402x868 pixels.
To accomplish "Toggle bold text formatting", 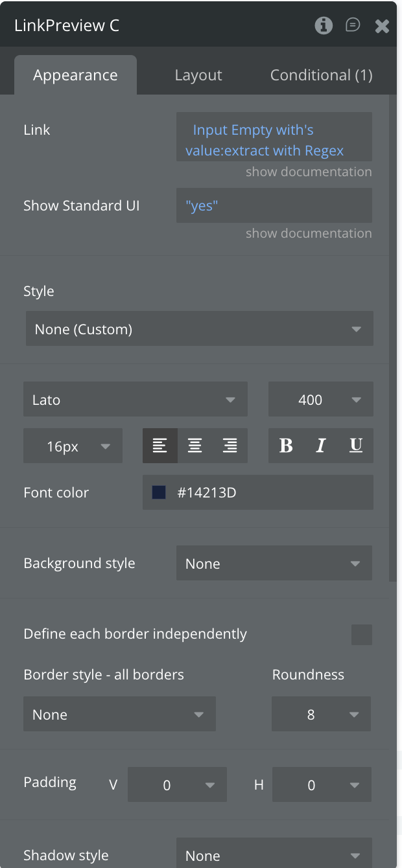I will tap(286, 446).
